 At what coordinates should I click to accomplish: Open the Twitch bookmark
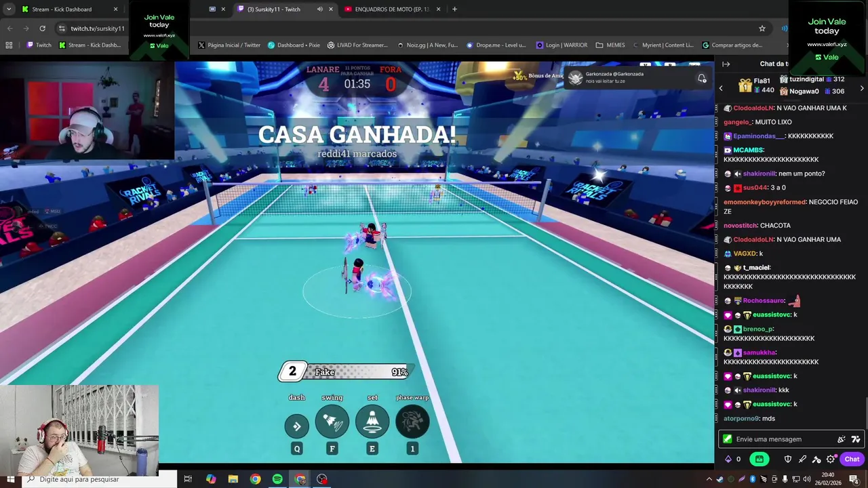[39, 45]
